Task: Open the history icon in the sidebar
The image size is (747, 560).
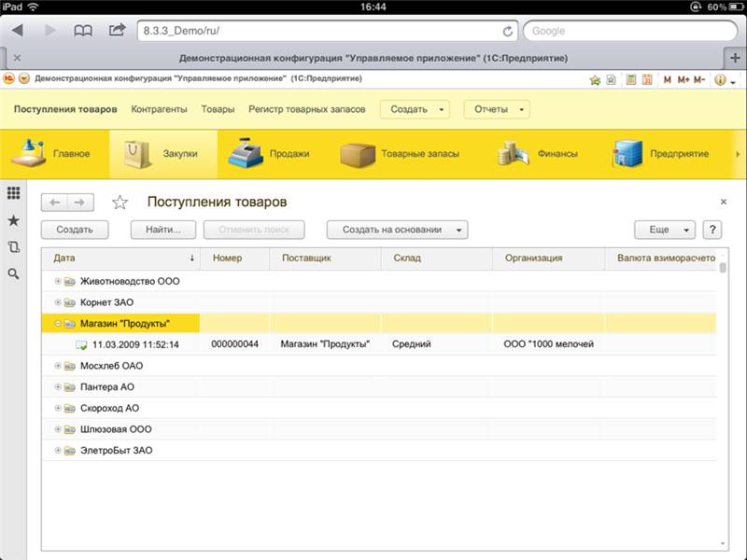Action: [14, 246]
